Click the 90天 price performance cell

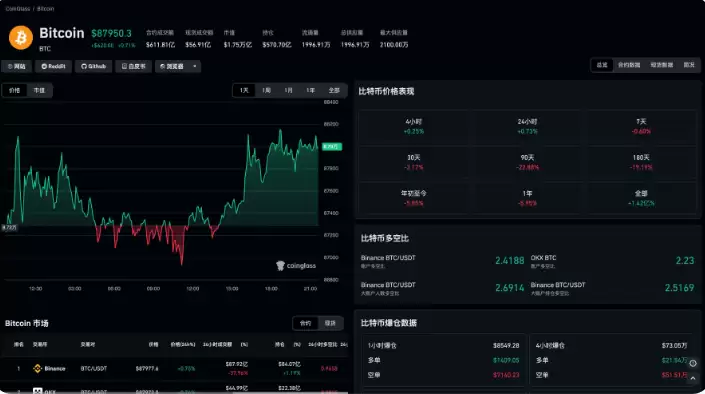pos(527,162)
